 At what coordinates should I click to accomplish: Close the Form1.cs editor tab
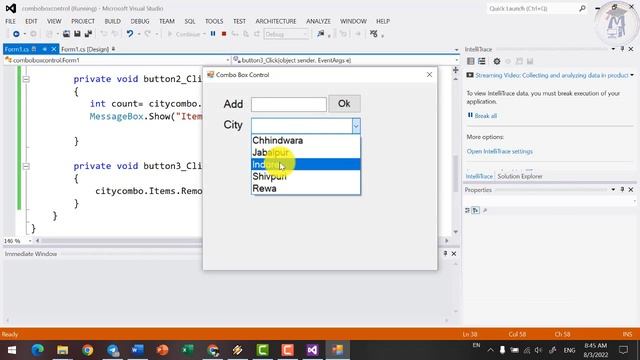(53, 49)
